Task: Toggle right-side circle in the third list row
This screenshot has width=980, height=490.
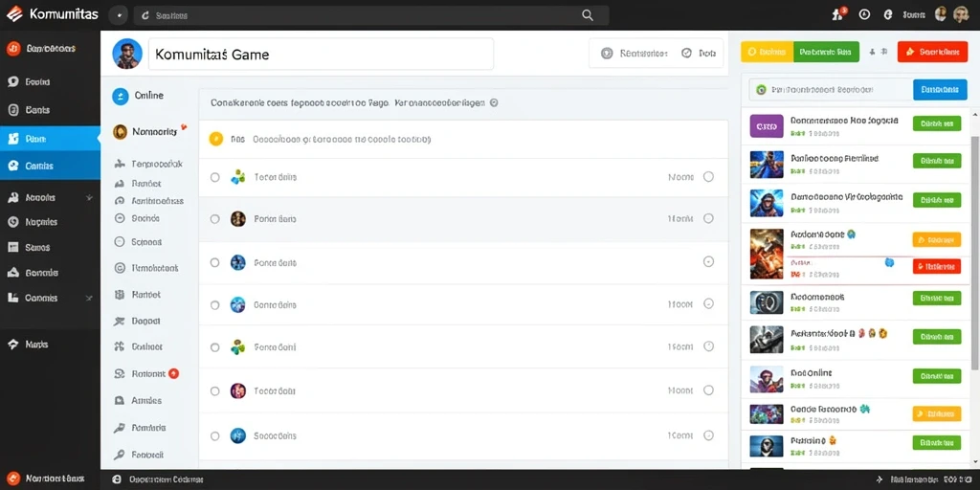Action: tap(708, 262)
